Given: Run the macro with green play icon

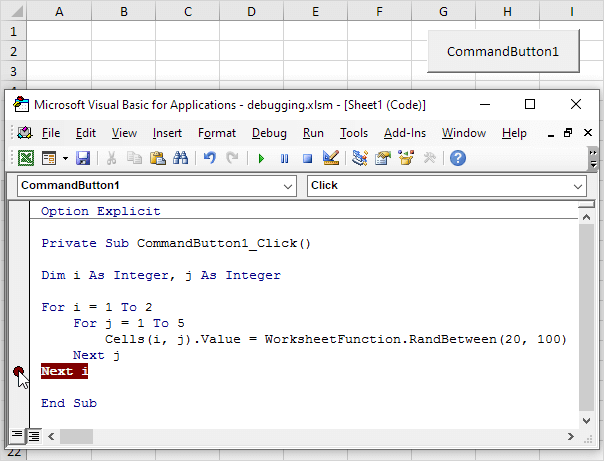Looking at the screenshot, I should pos(261,158).
